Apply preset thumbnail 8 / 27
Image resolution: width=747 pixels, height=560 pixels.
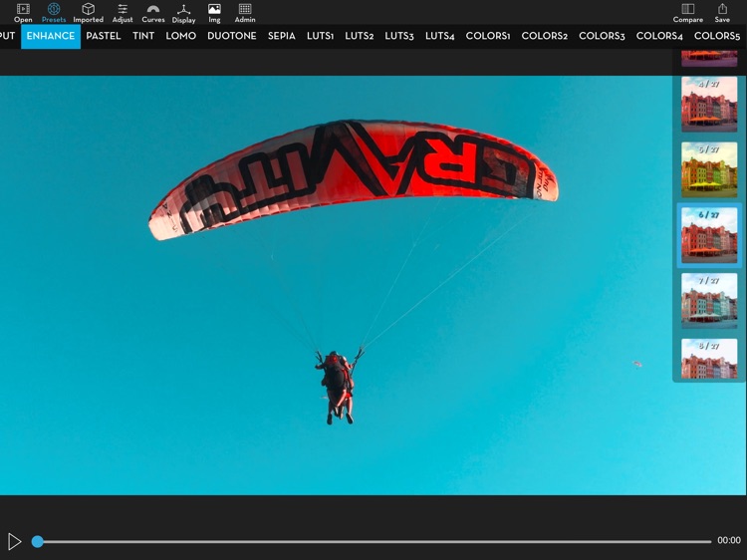coord(709,359)
